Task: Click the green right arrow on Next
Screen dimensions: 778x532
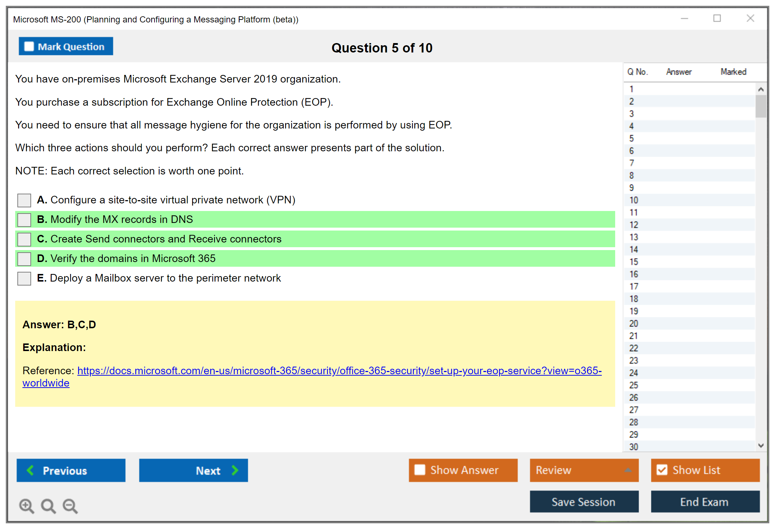Action: point(235,470)
